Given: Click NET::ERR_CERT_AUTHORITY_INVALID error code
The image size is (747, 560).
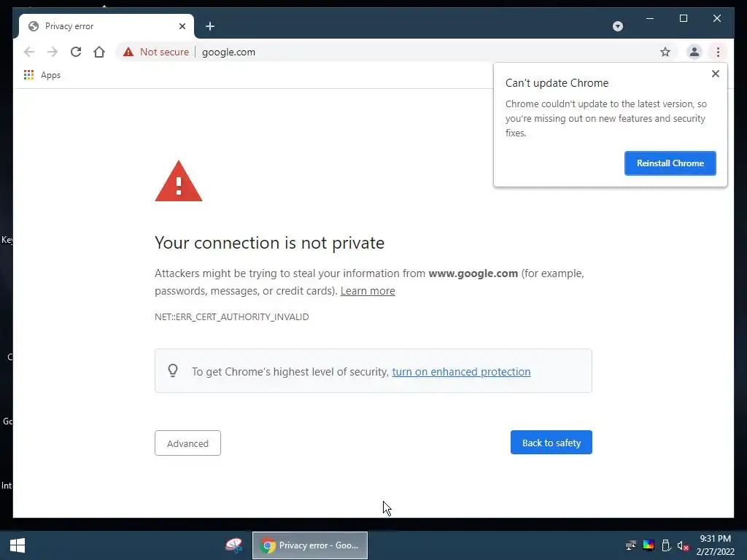Looking at the screenshot, I should 231,317.
